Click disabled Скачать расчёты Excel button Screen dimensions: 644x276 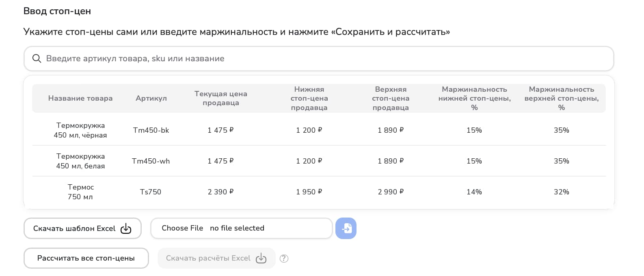click(x=216, y=258)
